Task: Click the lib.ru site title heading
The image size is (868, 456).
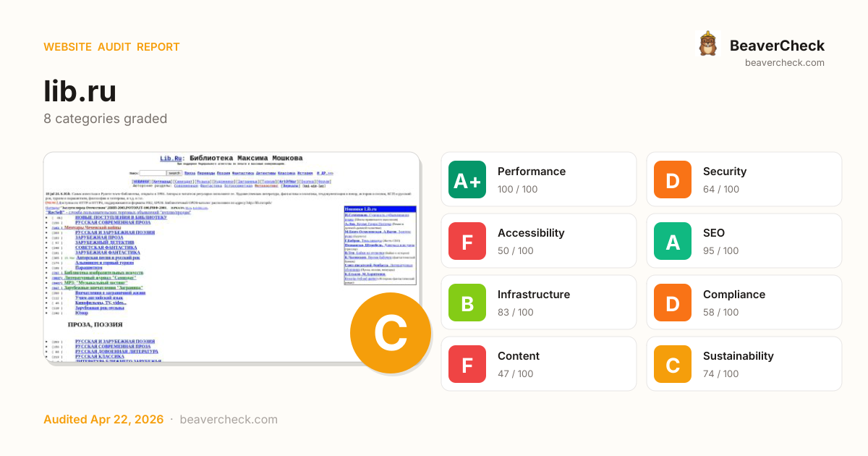Action: tap(80, 91)
